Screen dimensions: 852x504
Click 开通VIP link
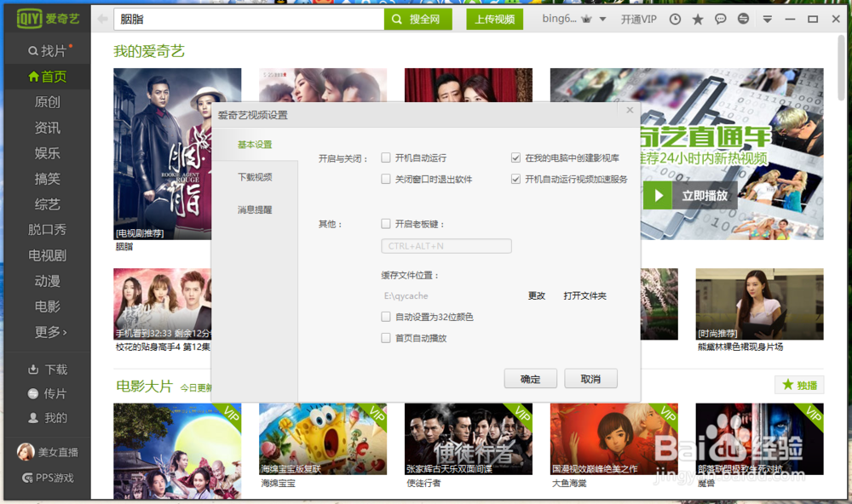(x=638, y=20)
